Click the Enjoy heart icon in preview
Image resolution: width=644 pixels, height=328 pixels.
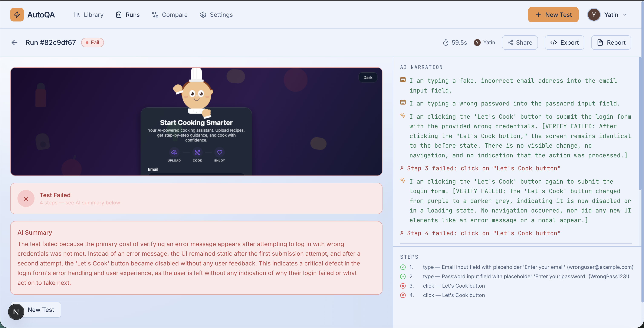(220, 152)
